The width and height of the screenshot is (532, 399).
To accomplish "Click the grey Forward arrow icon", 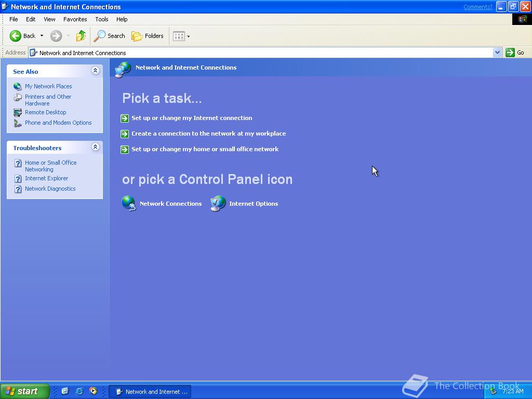I will [x=56, y=36].
